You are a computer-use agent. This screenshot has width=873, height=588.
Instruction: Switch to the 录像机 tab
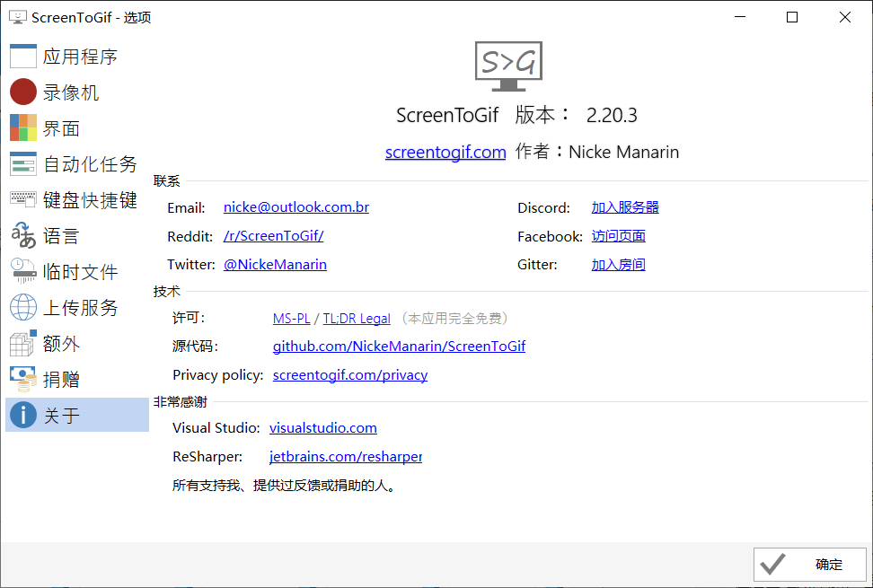(x=77, y=92)
